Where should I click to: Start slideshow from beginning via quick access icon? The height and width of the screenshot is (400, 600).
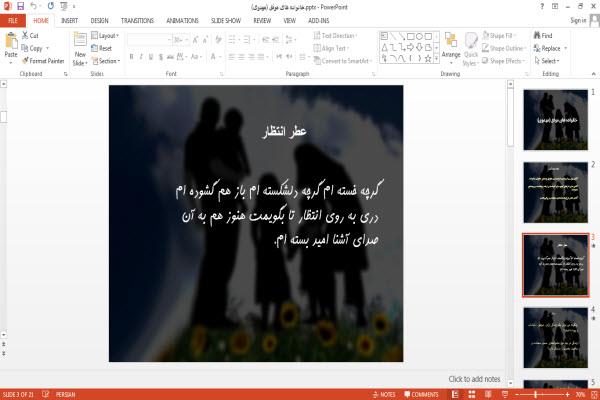click(x=64, y=6)
